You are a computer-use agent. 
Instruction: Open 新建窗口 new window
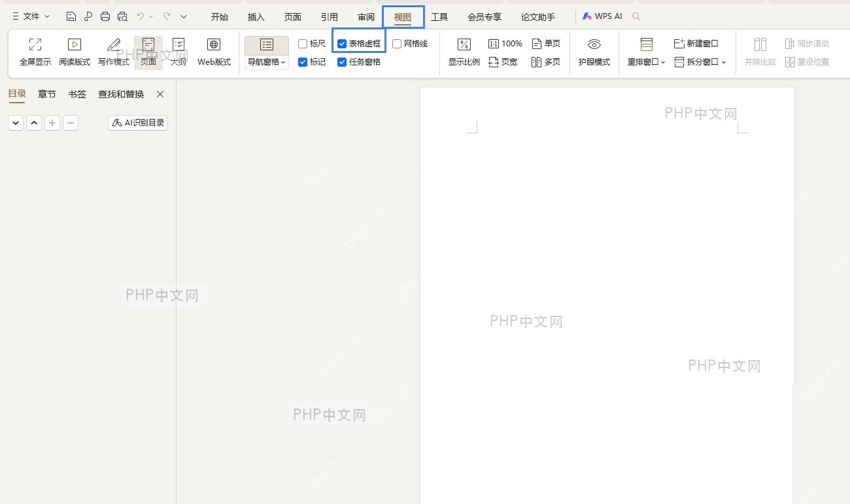point(696,44)
